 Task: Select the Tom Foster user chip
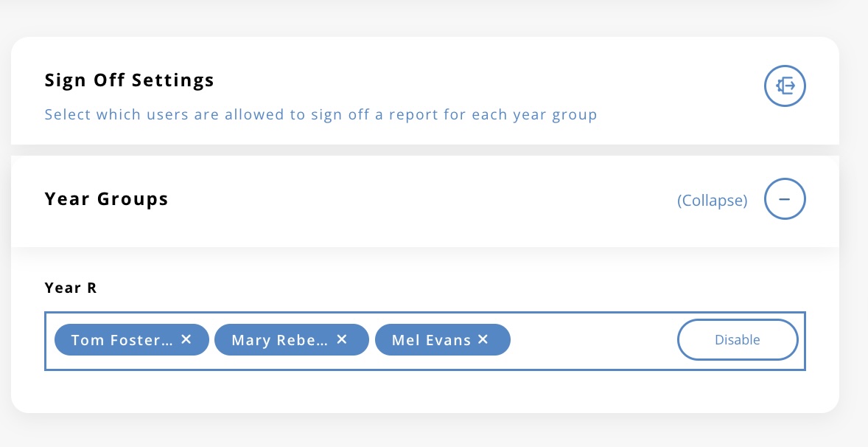tap(122, 340)
